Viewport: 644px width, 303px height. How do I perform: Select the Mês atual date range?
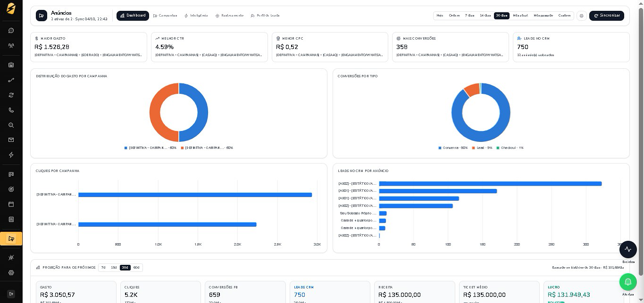pyautogui.click(x=520, y=16)
